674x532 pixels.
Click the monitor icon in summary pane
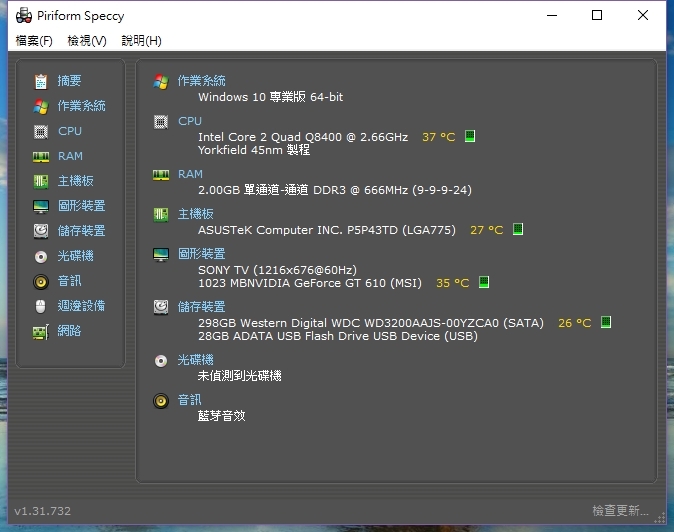pos(161,254)
